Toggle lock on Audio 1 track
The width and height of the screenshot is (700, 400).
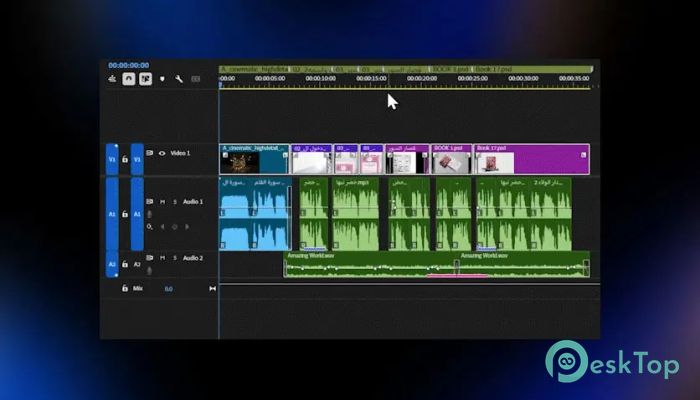pos(125,214)
